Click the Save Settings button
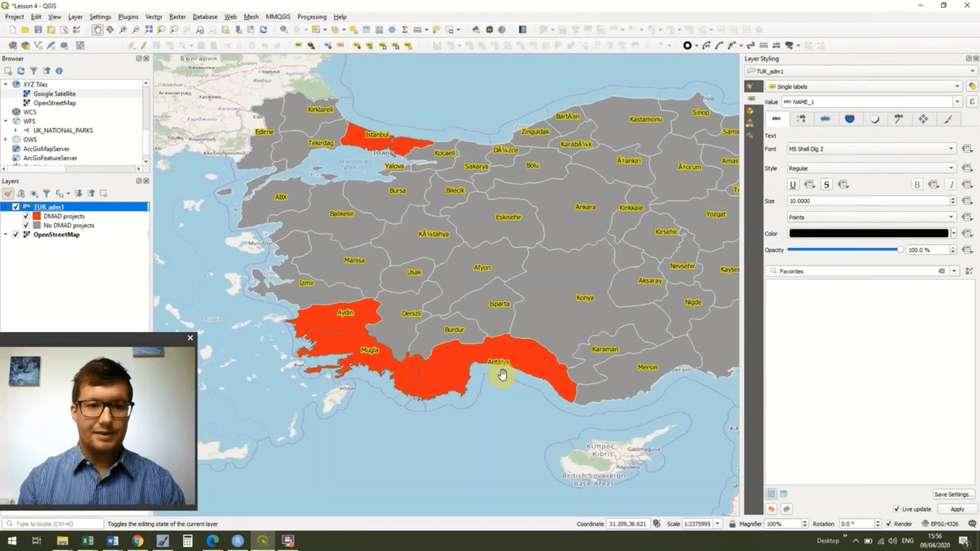Image resolution: width=980 pixels, height=551 pixels. click(952, 494)
